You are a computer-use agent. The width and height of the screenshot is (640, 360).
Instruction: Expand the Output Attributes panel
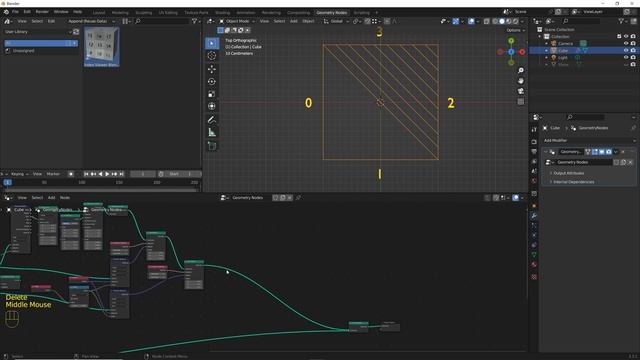[569, 173]
